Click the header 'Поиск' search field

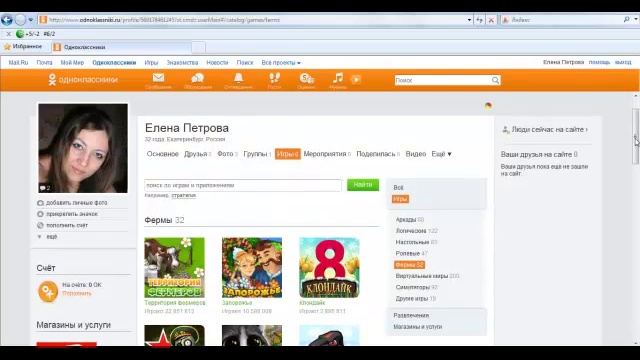443,80
